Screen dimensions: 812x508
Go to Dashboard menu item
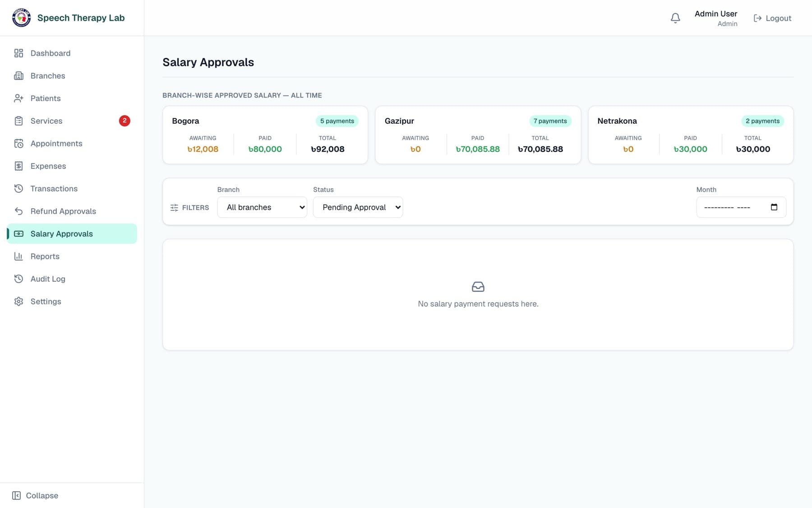[72, 53]
